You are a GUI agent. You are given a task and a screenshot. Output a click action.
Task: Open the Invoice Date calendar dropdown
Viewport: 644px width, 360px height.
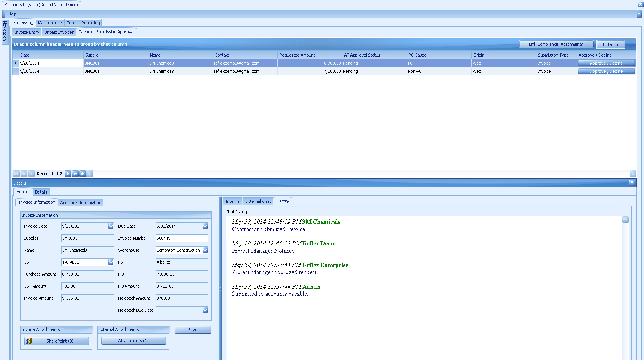pos(111,226)
